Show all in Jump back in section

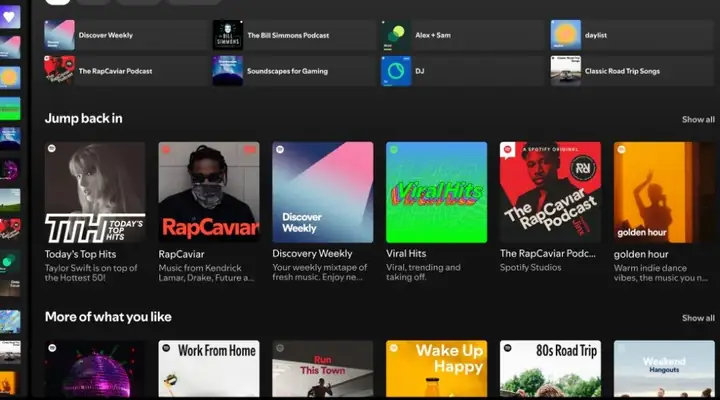pos(698,119)
